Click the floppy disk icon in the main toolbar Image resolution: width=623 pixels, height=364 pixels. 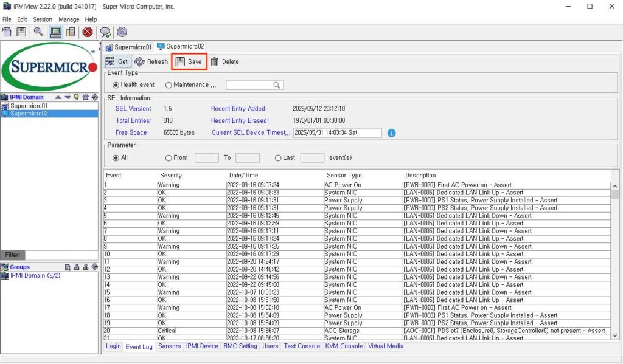[x=21, y=32]
